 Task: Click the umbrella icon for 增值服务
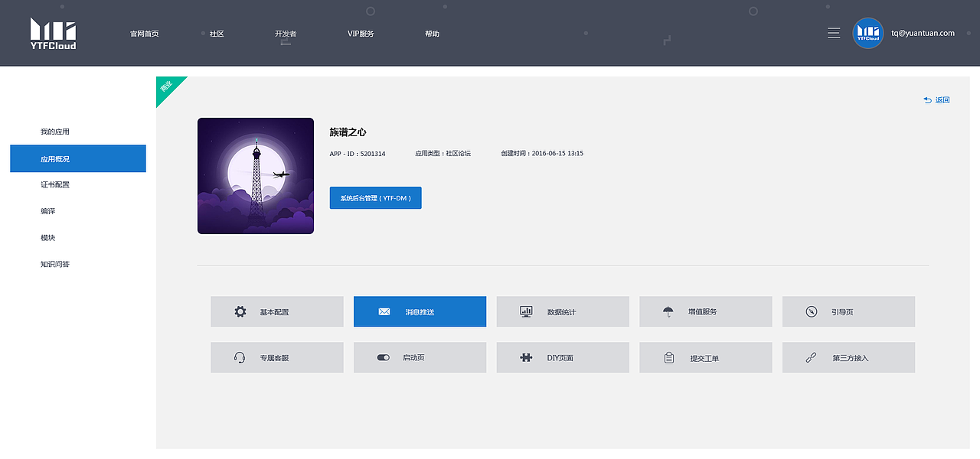[x=668, y=311]
